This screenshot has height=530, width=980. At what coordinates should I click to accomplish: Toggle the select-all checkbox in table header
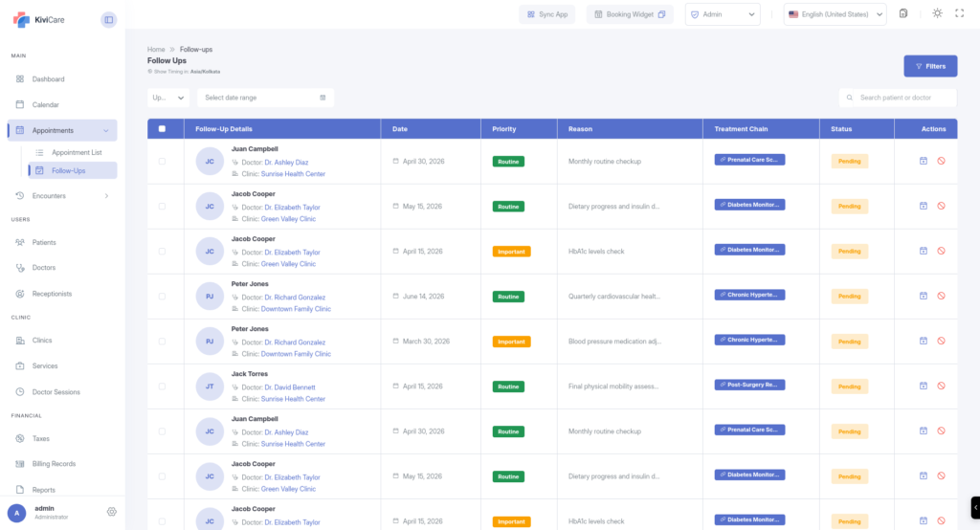[x=162, y=129]
